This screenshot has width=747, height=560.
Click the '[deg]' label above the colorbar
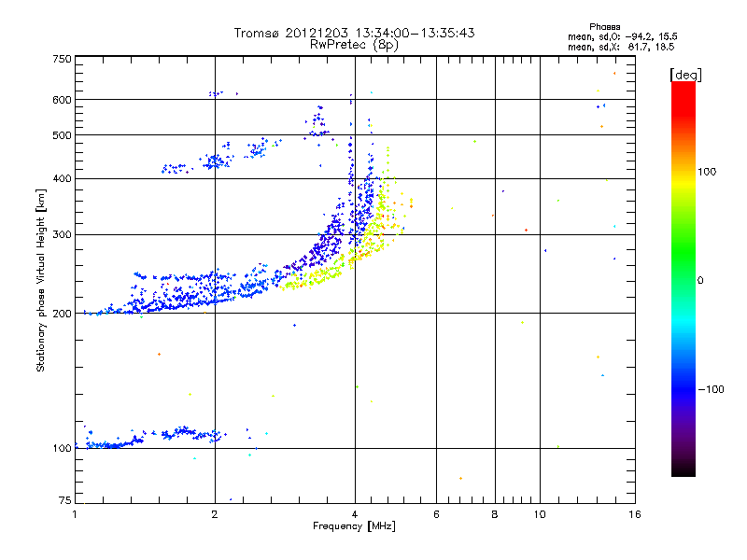pos(685,75)
